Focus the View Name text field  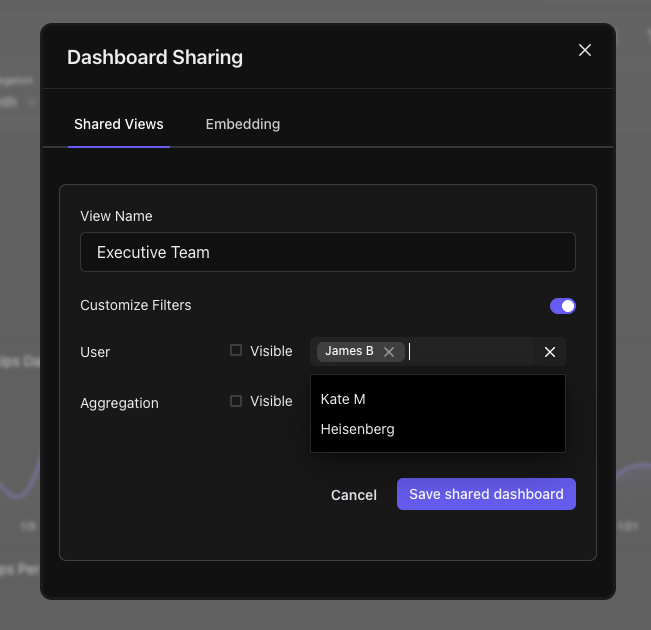pos(327,252)
